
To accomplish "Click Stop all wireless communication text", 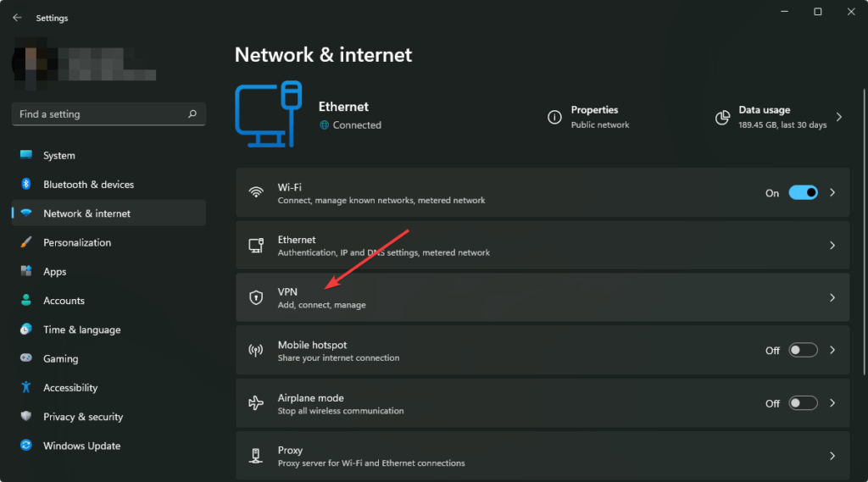I will [341, 411].
